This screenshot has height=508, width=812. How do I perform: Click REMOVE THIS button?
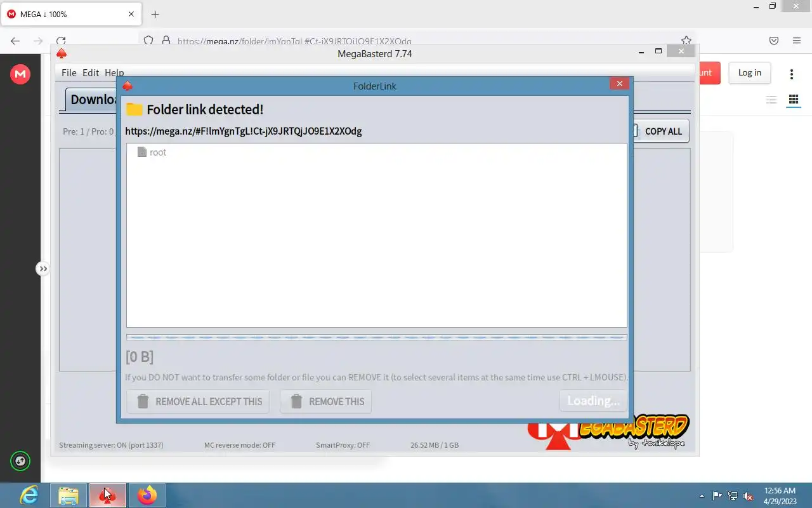tap(325, 401)
